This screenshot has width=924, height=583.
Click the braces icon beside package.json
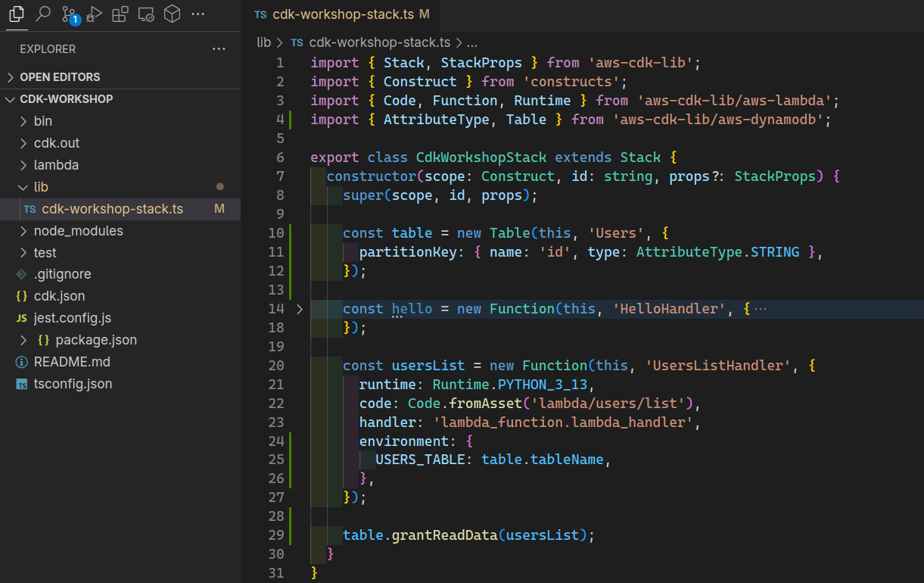[43, 341]
